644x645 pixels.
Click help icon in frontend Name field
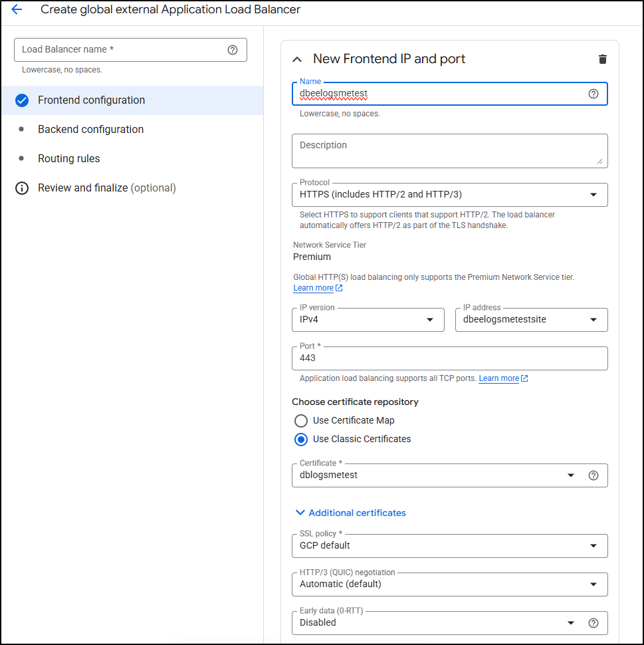(593, 94)
